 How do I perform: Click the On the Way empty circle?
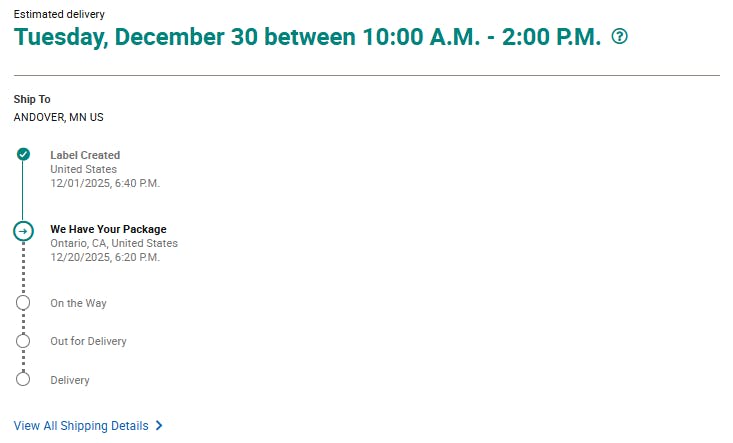(x=24, y=303)
